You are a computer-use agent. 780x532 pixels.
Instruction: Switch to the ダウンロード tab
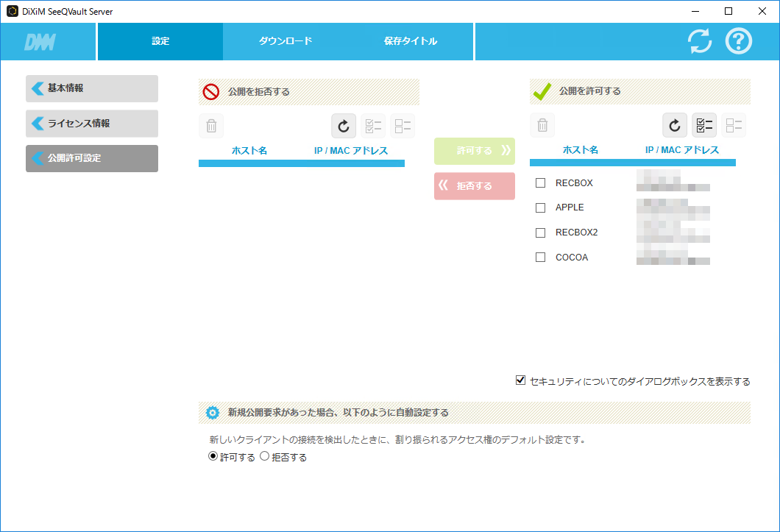[x=286, y=41]
